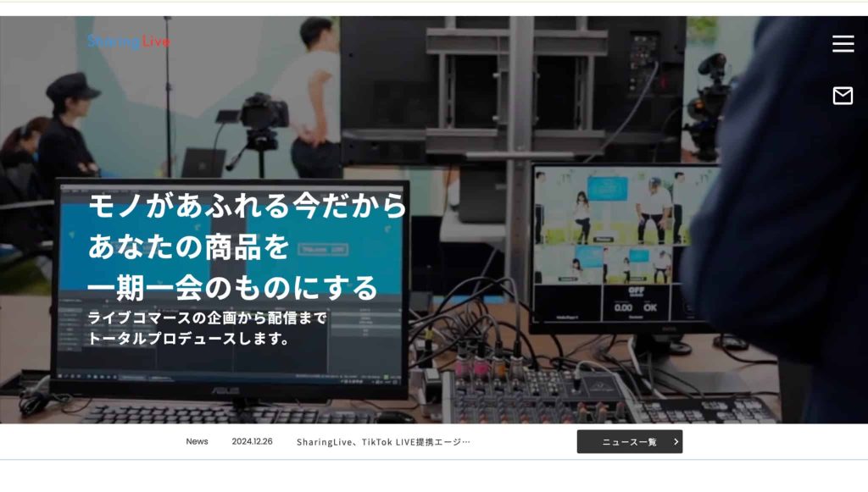Open the ニュース一覧 news list button
Screen dimensions: 868x492
click(x=629, y=442)
